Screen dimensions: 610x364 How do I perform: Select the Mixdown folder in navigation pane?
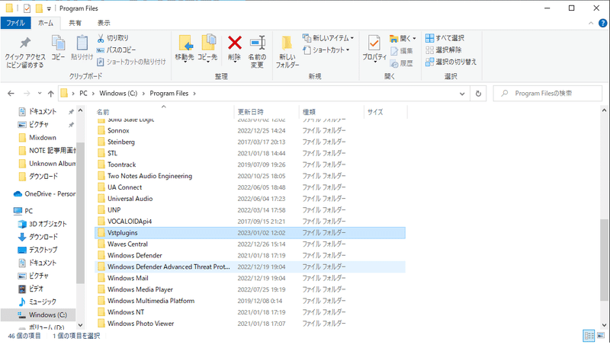pos(37,138)
